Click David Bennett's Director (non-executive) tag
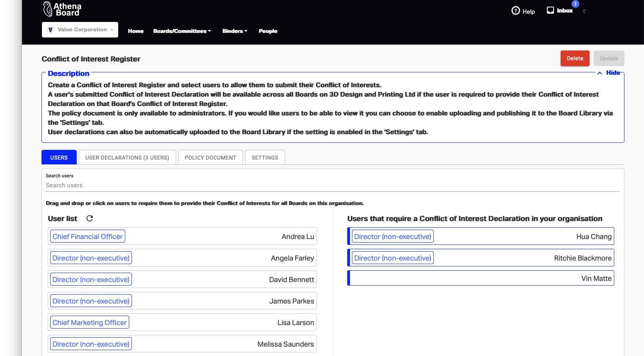The image size is (644, 356). point(91,279)
